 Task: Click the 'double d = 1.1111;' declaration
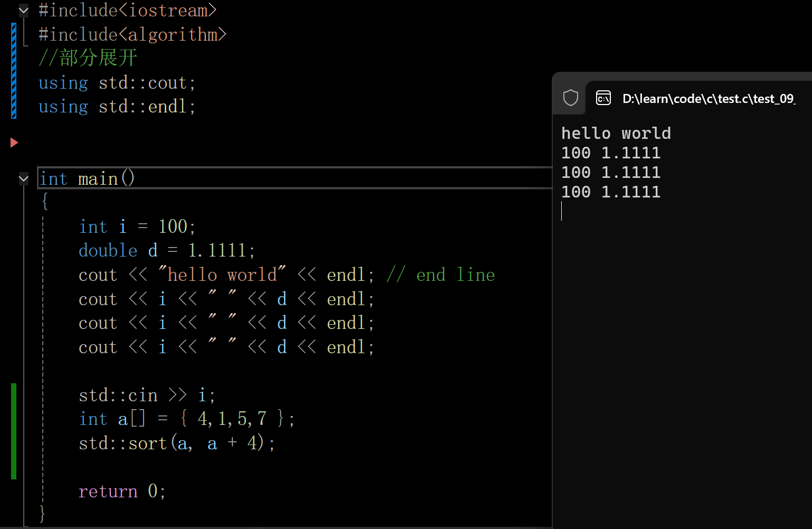click(x=167, y=250)
